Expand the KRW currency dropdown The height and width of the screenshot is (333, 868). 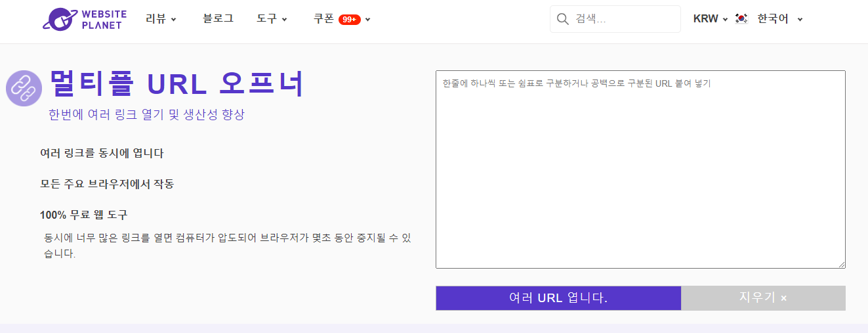click(x=711, y=19)
